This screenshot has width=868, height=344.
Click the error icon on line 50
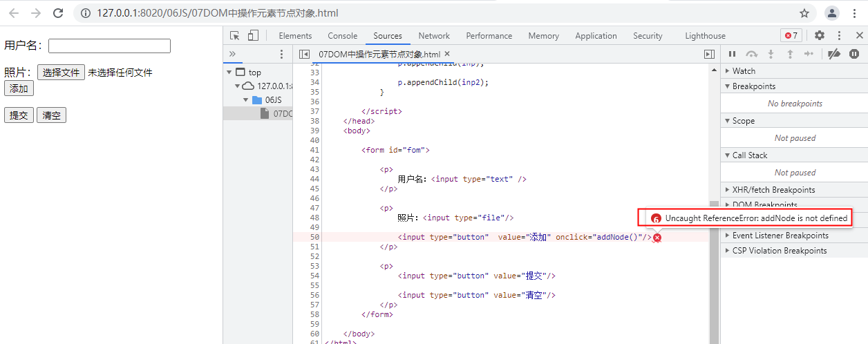tap(657, 238)
